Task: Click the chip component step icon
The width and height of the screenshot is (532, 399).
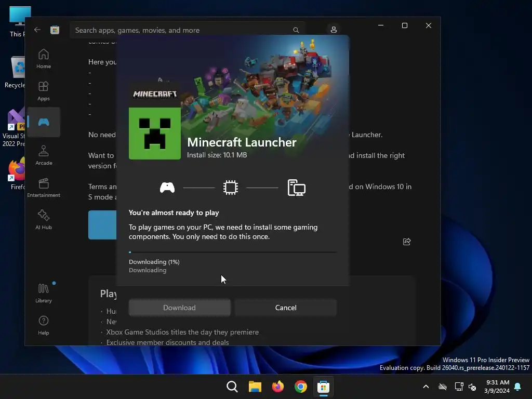Action: click(x=230, y=188)
